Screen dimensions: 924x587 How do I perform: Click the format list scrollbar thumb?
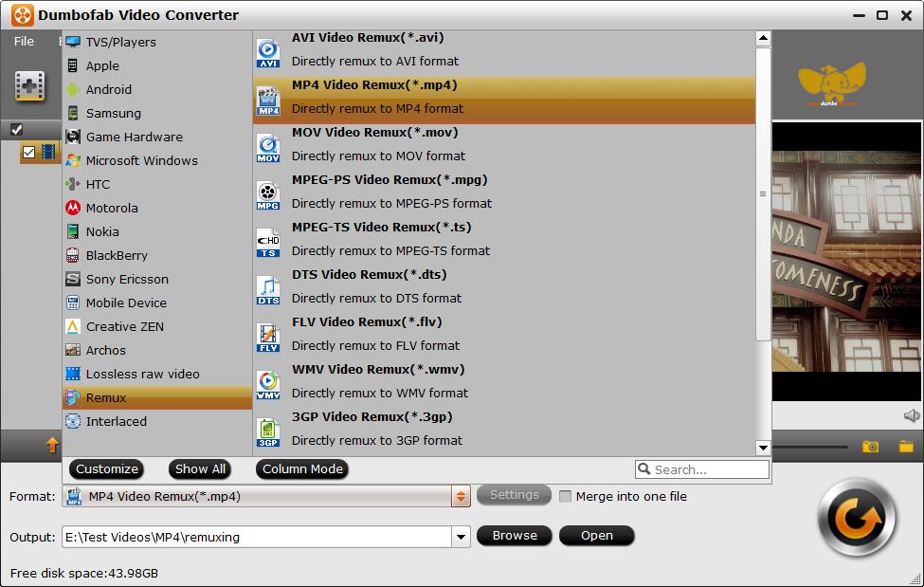[763, 193]
